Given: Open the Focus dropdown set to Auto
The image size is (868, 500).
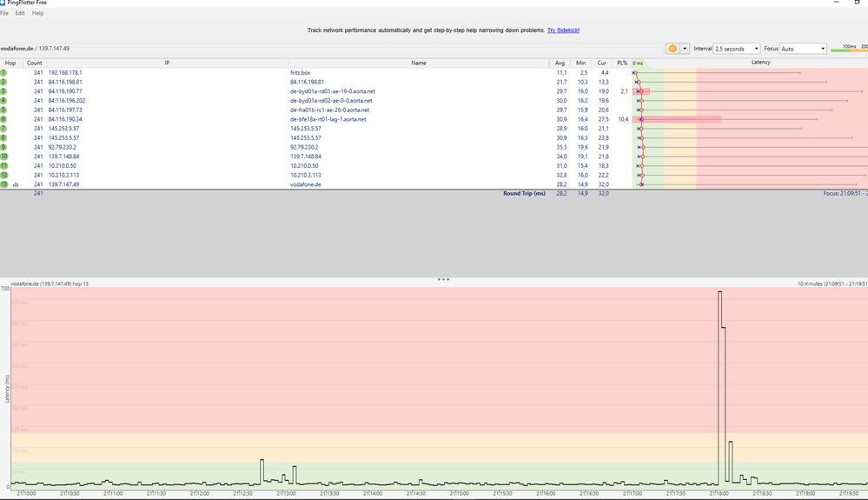Looking at the screenshot, I should tap(803, 49).
